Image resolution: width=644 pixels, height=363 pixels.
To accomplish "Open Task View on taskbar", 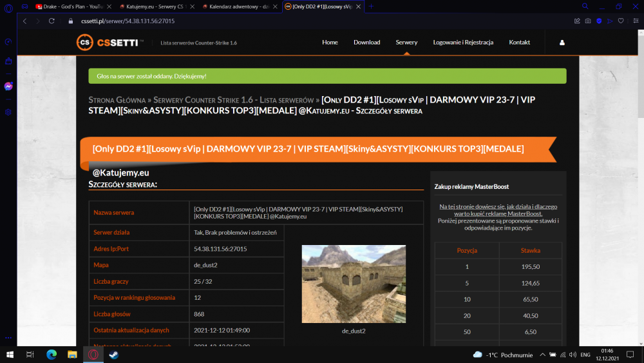I will click(x=30, y=355).
